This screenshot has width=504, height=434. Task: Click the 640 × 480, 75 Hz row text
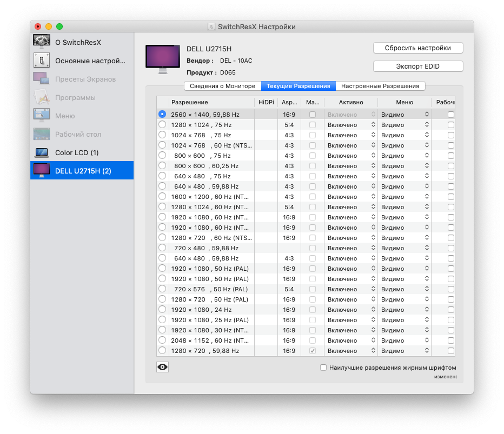click(x=202, y=176)
